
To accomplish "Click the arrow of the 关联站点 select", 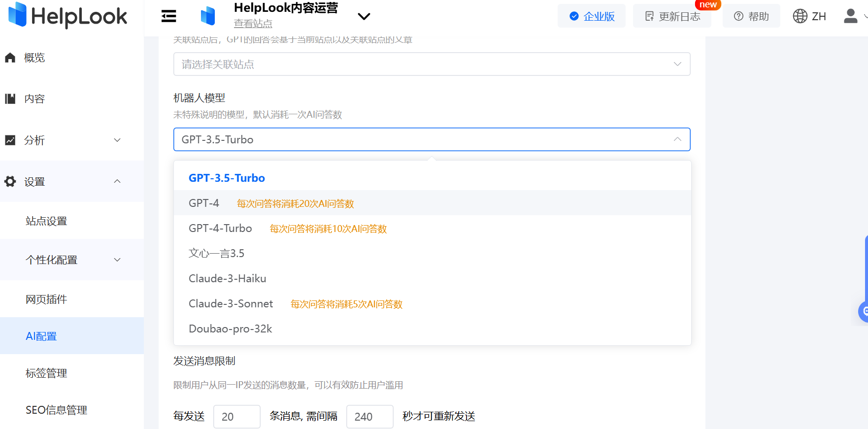I will tap(677, 64).
